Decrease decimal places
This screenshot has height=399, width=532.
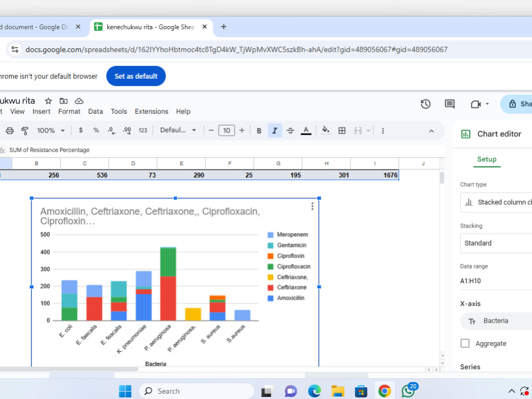(111, 131)
